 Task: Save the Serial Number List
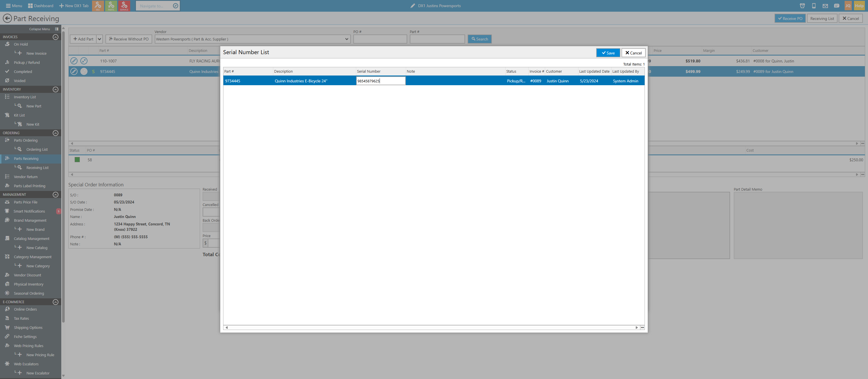coord(608,53)
